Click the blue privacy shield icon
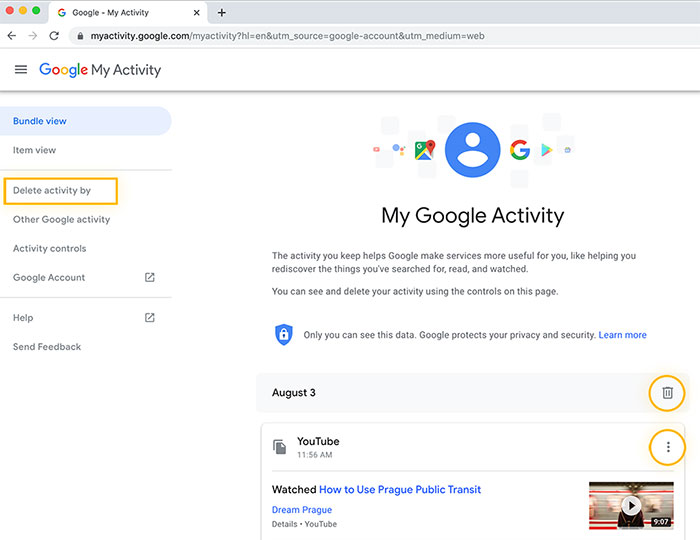 point(283,334)
